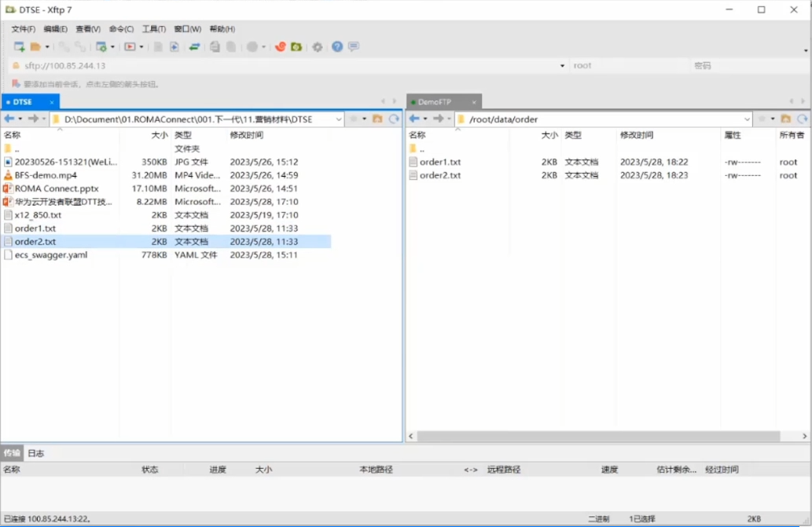Open the 帮助(H) menu

tap(222, 29)
